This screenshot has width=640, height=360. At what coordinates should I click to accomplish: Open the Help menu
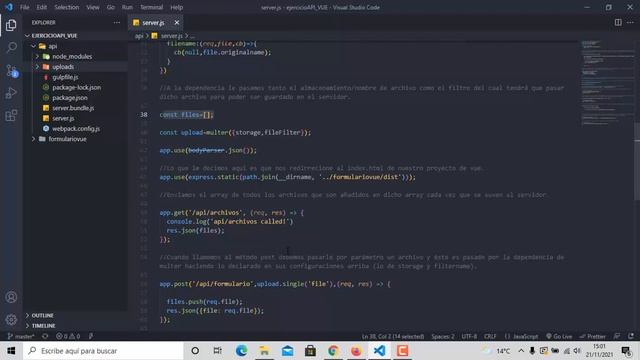pyautogui.click(x=176, y=7)
